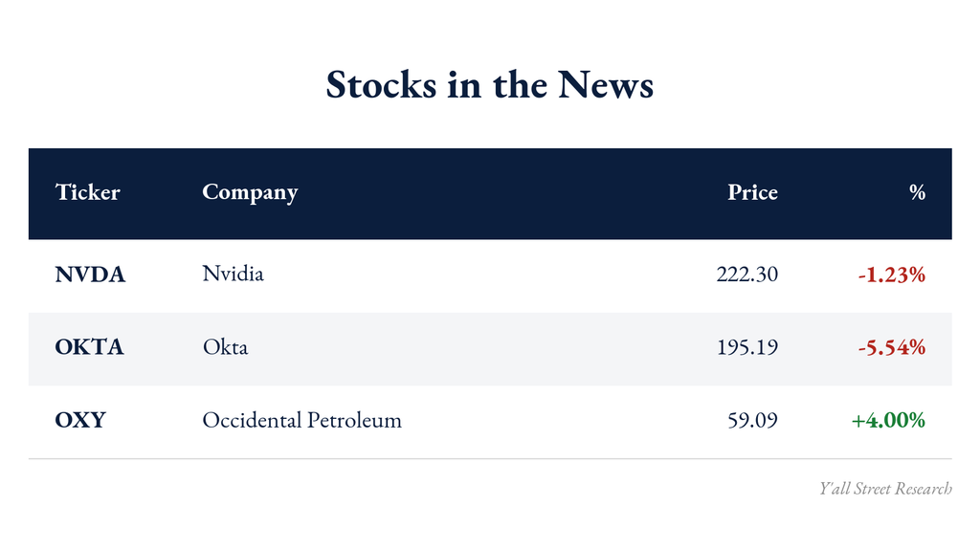Select the NVDA ticker symbol
The height and width of the screenshot is (550, 980).
click(90, 275)
